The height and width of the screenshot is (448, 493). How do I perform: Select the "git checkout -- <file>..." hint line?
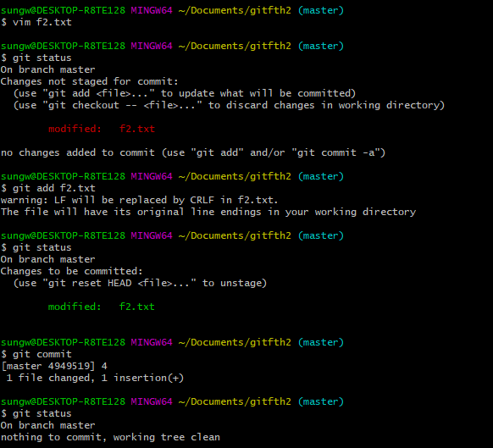(229, 105)
